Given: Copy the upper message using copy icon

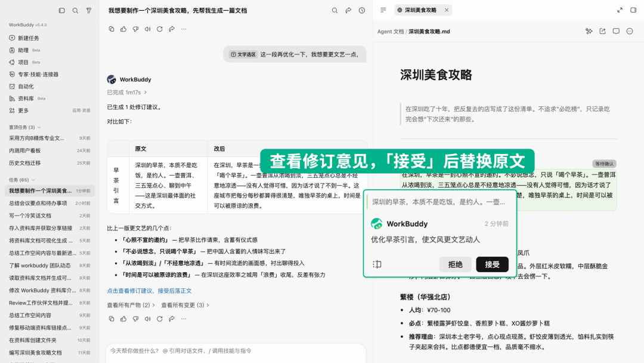Looking at the screenshot, I should tap(112, 29).
